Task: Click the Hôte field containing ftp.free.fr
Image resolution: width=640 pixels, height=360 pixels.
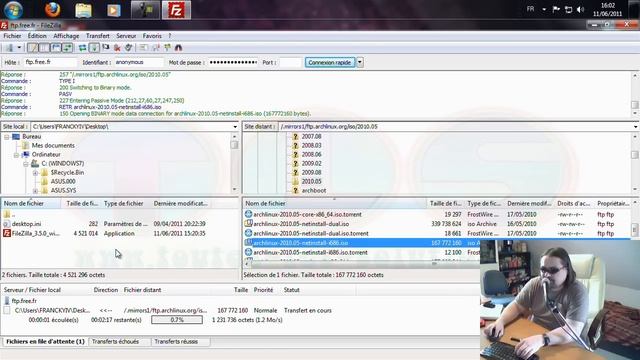Action: (50, 62)
